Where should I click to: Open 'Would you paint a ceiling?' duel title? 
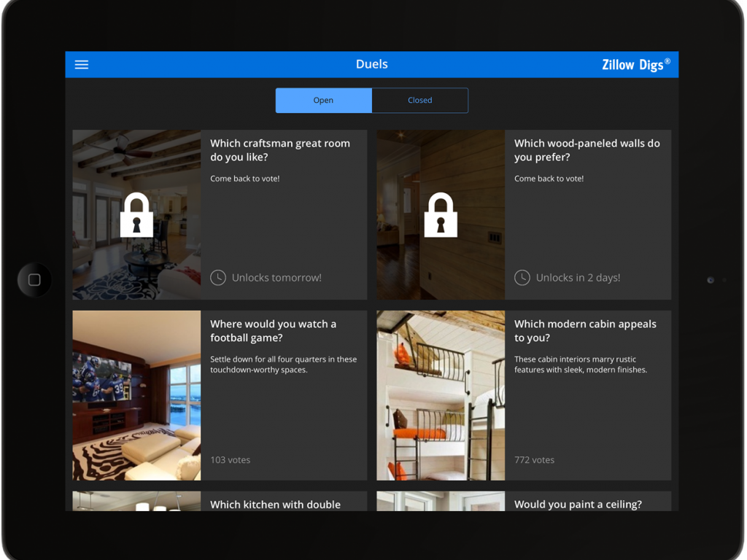click(578, 505)
